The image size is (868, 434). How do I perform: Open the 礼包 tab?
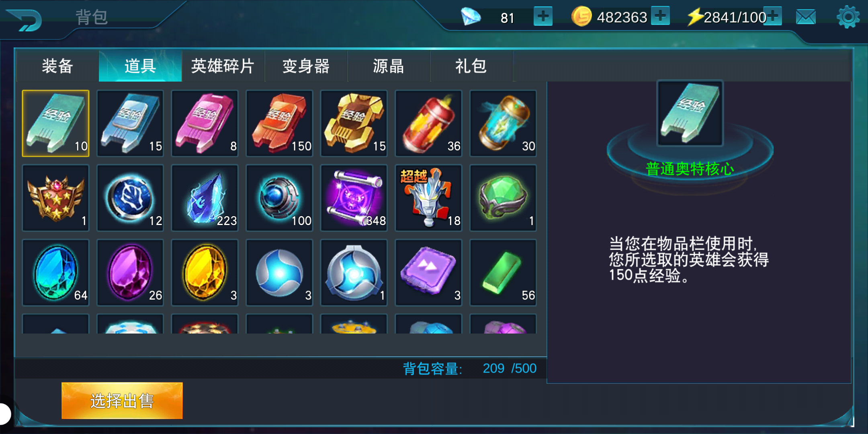[471, 66]
